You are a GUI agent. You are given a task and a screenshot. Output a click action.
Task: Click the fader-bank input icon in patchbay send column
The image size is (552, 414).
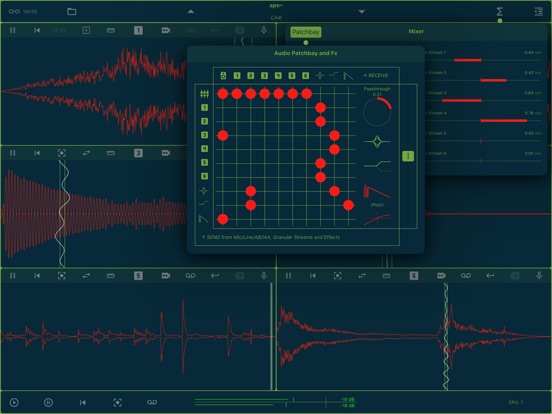click(x=205, y=94)
